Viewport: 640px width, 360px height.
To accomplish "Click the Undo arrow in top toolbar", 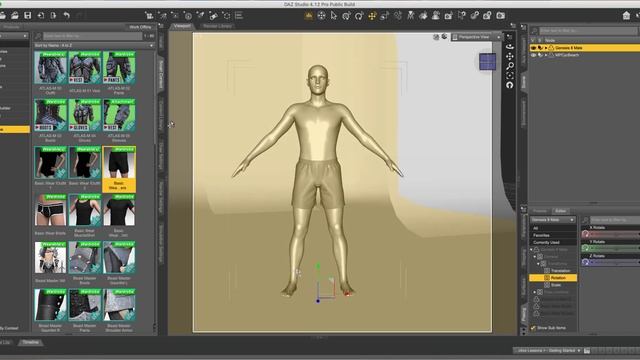I will (x=67, y=16).
